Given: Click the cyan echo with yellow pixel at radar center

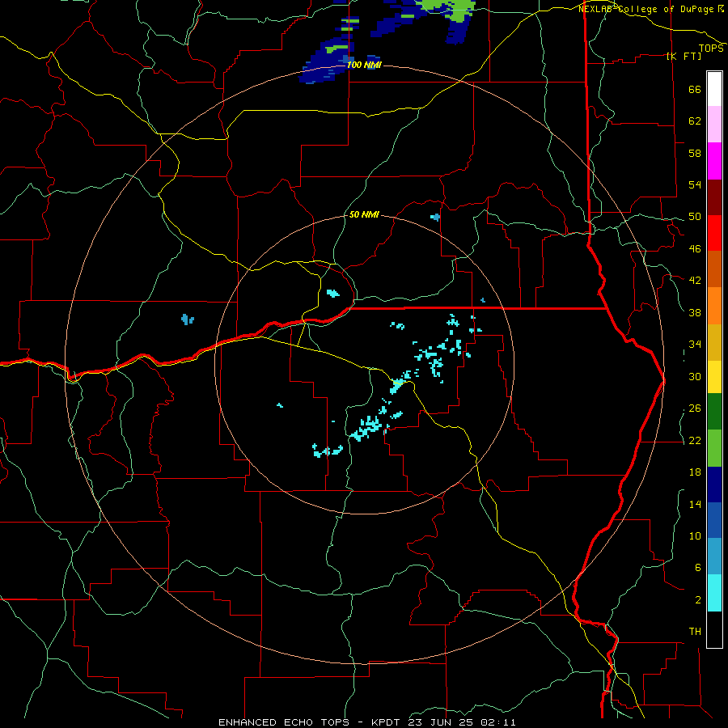Looking at the screenshot, I should tap(397, 385).
